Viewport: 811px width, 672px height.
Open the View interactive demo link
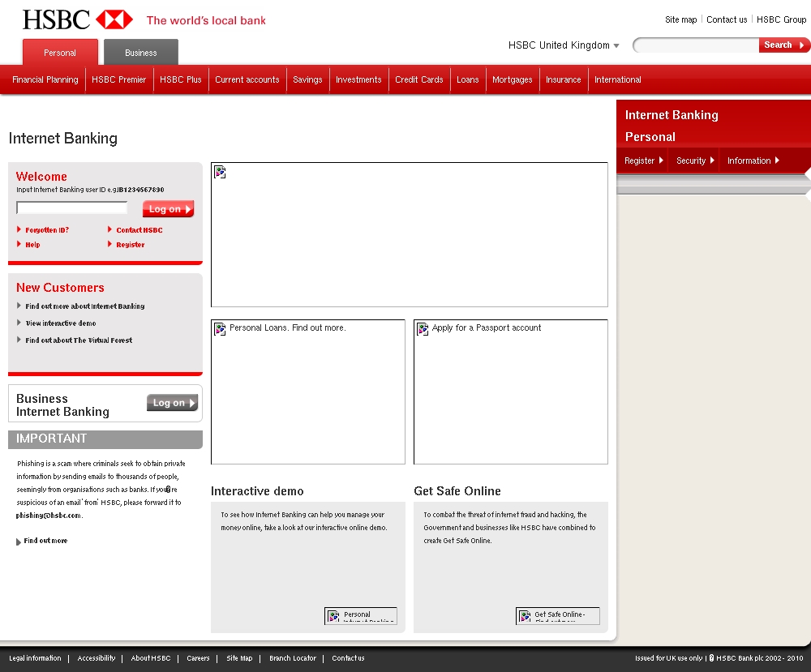coord(61,323)
